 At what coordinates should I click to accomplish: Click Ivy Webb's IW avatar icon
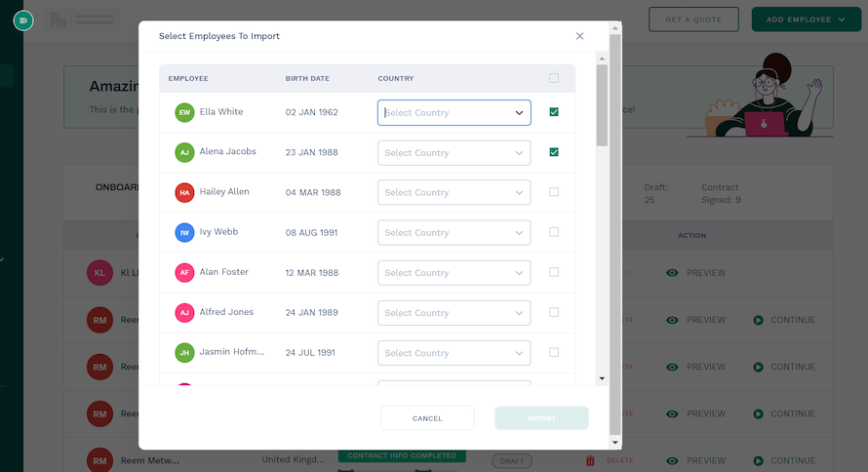coord(184,232)
